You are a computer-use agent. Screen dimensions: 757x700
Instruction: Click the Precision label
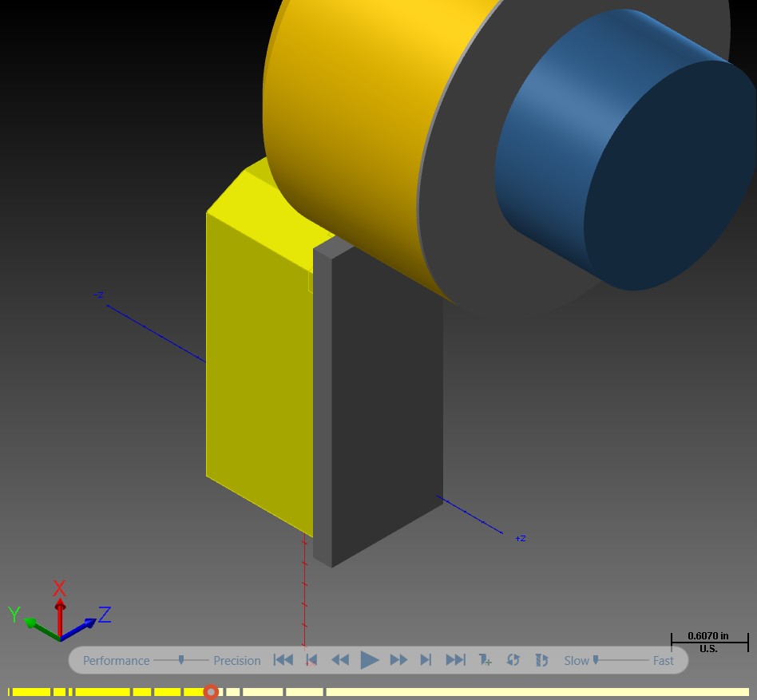tap(237, 660)
